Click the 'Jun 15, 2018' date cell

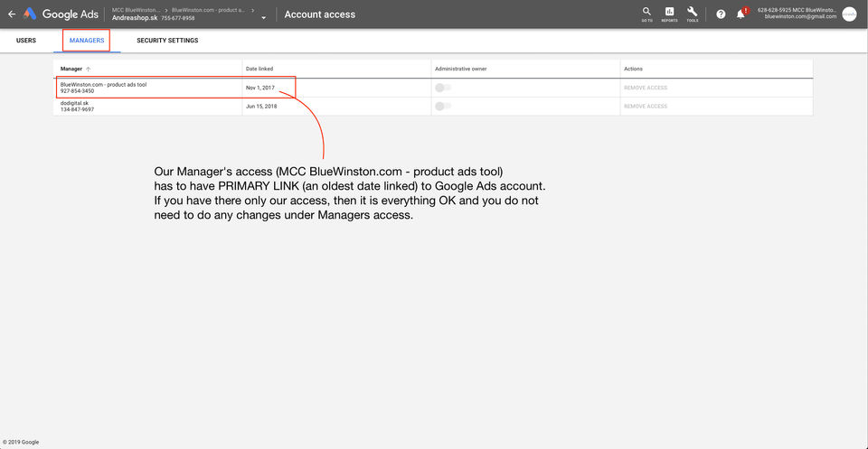(x=261, y=107)
